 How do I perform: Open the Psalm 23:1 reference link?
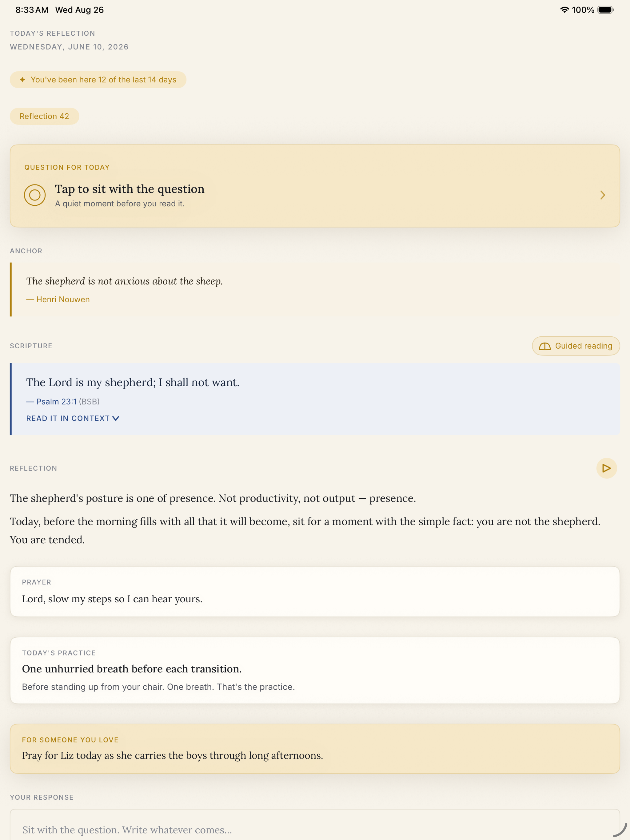(56, 401)
